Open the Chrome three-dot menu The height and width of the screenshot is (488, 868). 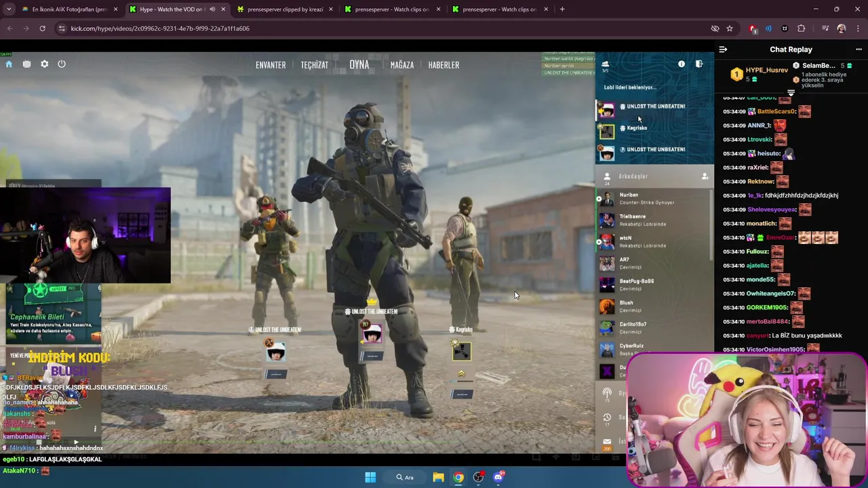click(859, 28)
